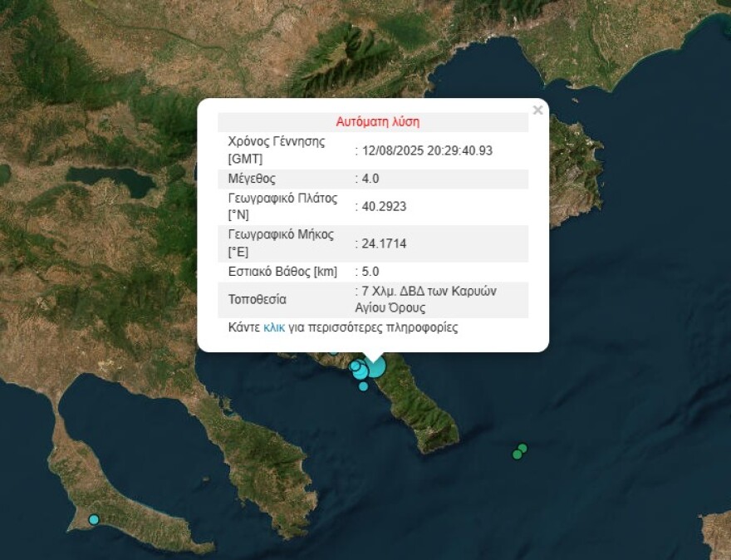Open the 'κλικ' link for more information

273,327
